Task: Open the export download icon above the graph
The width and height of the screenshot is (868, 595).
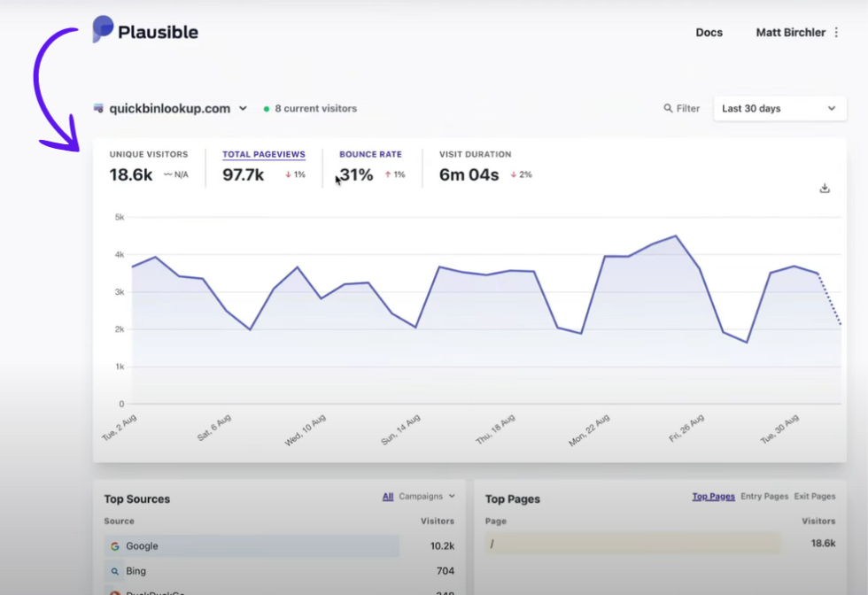Action: tap(824, 188)
